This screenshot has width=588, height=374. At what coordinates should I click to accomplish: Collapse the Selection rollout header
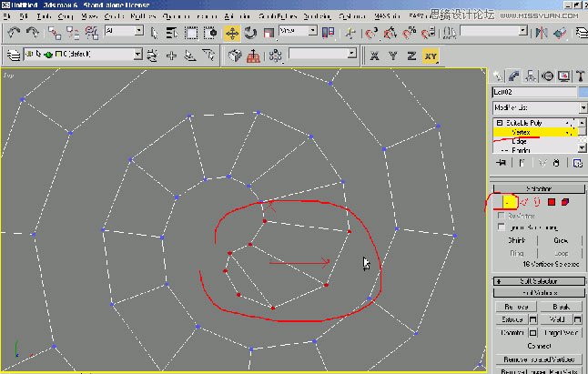pos(539,188)
